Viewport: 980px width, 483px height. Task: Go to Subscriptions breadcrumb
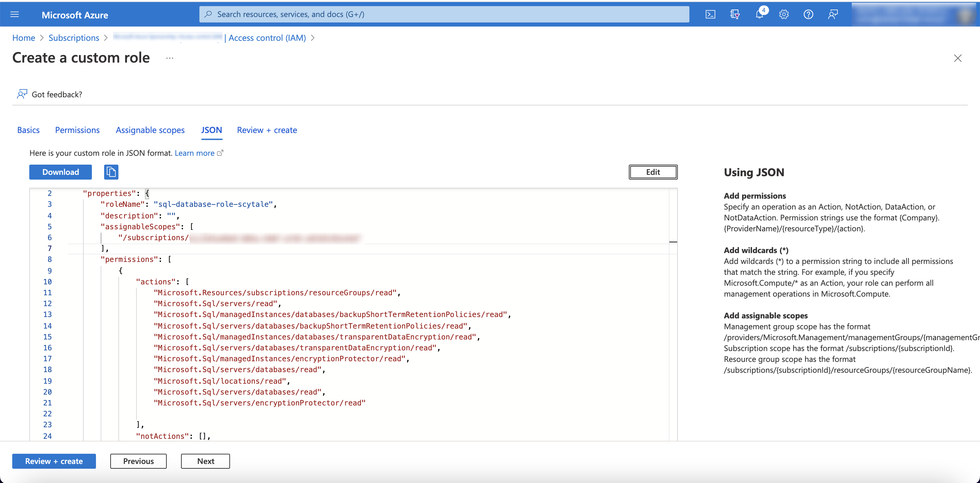click(74, 38)
